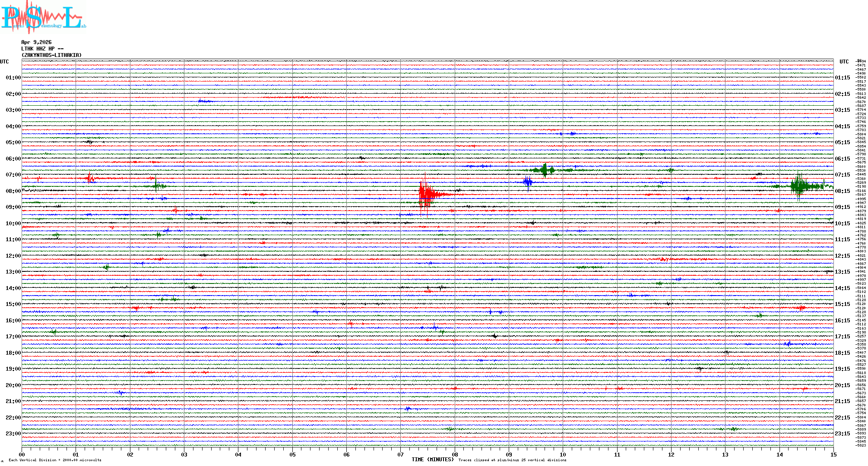Click the 16:15 time label on right
This screenshot has height=466, width=868.
click(x=843, y=321)
